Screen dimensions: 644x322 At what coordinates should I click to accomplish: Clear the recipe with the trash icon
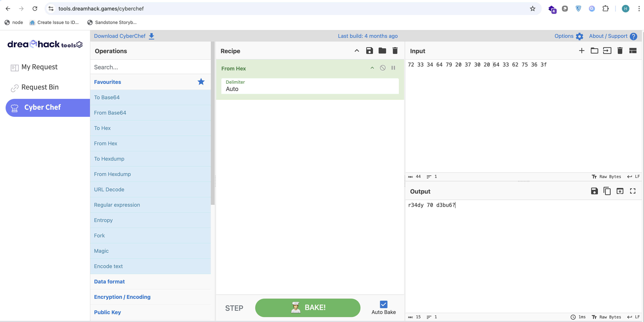click(395, 51)
